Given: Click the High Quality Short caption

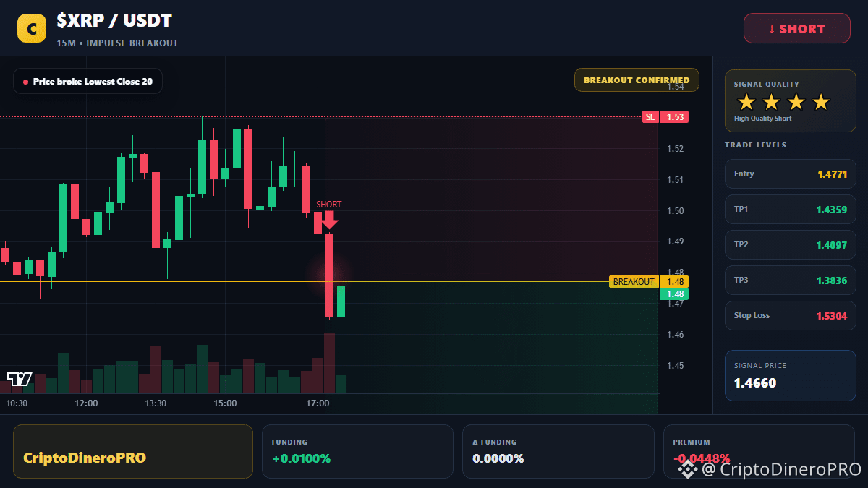Looking at the screenshot, I should pos(762,119).
